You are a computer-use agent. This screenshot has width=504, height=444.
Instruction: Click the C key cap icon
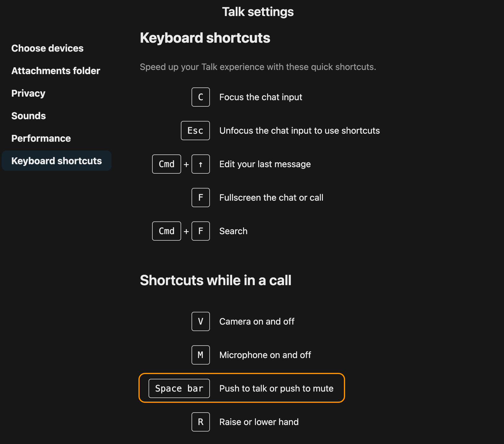201,97
